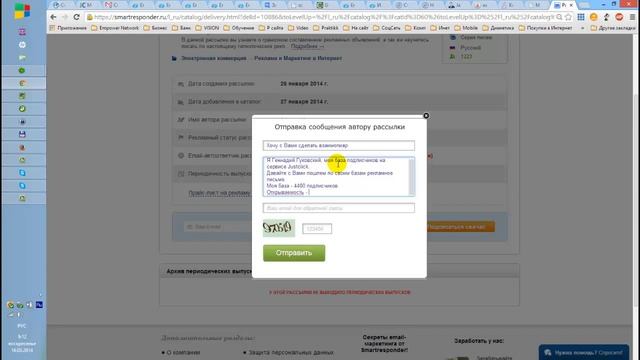Click the red round extension icon

619,17
